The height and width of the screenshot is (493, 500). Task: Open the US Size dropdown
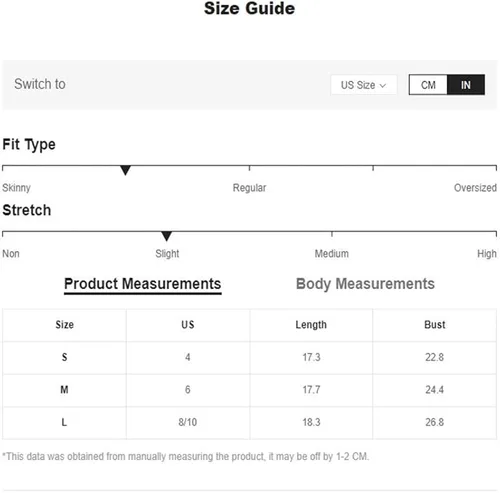[364, 85]
